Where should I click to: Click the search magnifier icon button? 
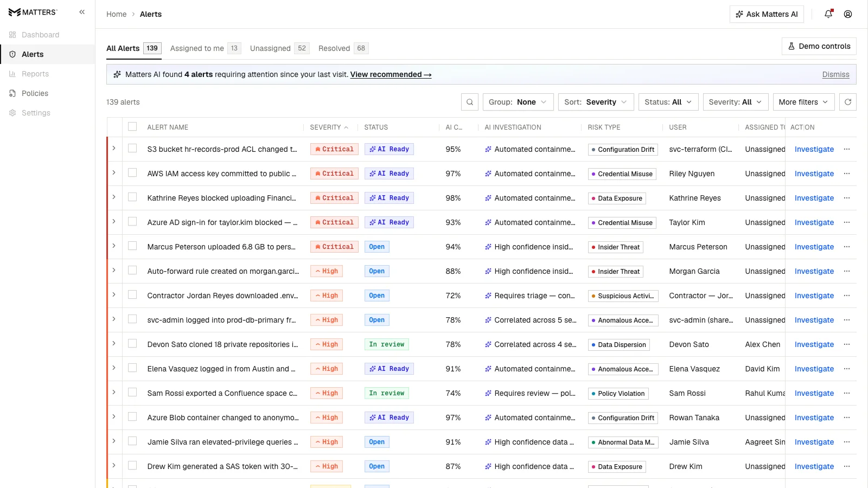pyautogui.click(x=470, y=102)
